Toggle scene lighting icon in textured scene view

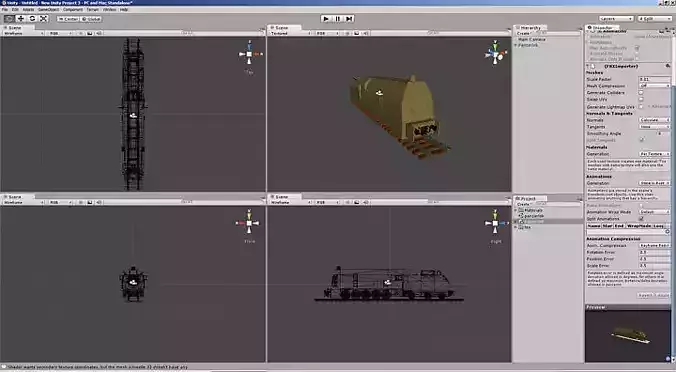[347, 33]
